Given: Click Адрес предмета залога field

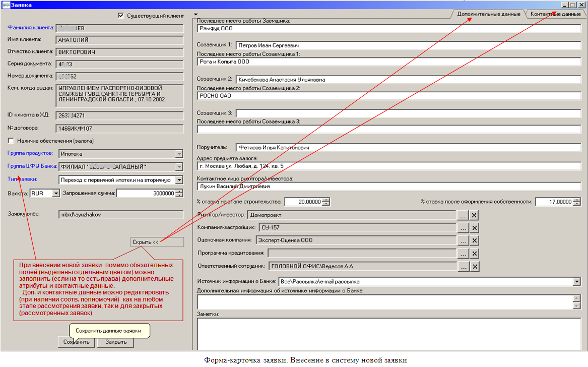Looking at the screenshot, I should click(389, 166).
